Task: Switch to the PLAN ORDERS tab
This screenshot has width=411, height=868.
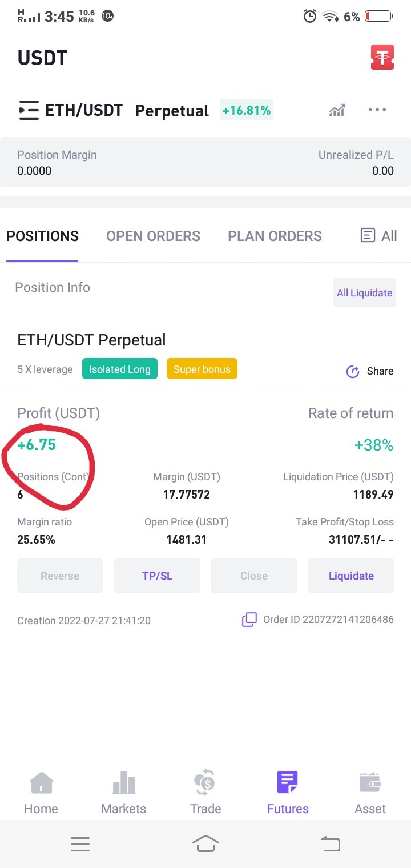Action: pyautogui.click(x=275, y=236)
